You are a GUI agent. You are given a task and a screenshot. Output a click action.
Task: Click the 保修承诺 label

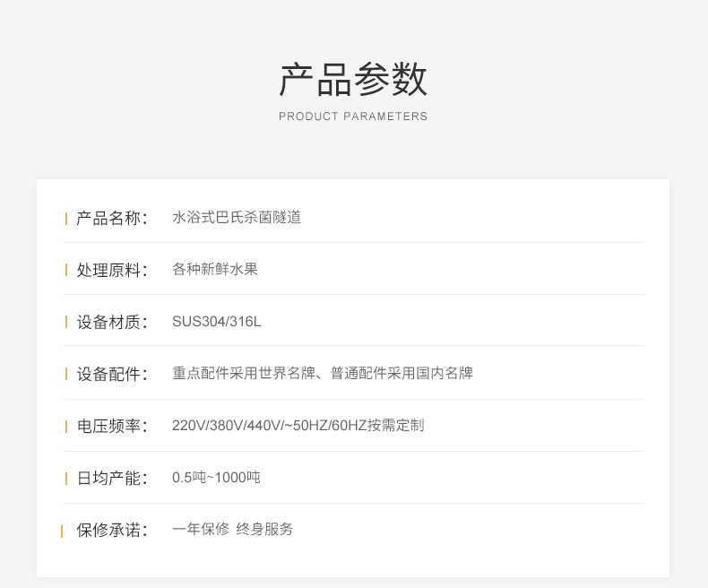[x=112, y=531]
